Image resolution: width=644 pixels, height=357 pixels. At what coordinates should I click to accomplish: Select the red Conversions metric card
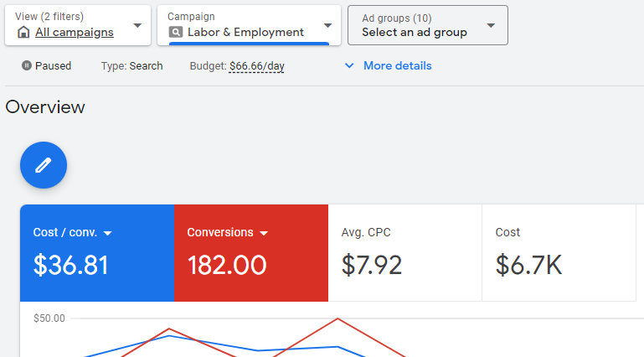pos(251,253)
